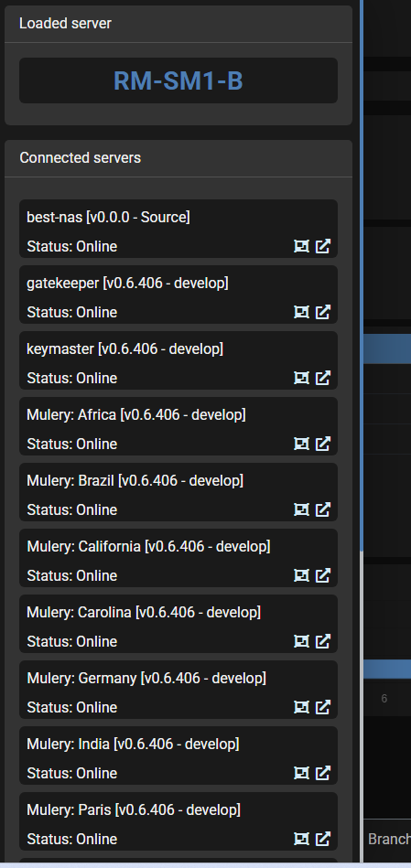This screenshot has height=868, width=411.
Task: Click the frame-load icon for Mulery: California
Action: coord(301,575)
